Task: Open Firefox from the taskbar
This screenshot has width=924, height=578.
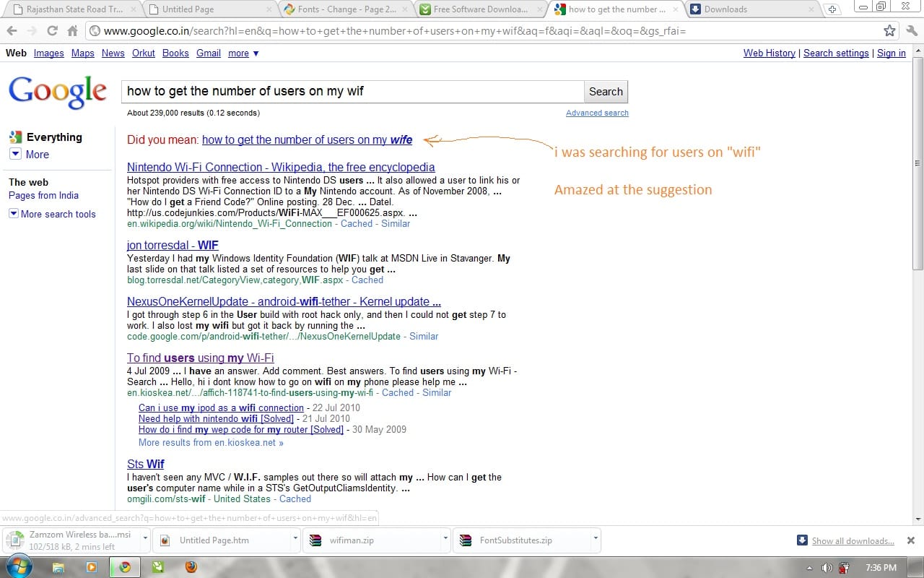Action: tap(191, 567)
